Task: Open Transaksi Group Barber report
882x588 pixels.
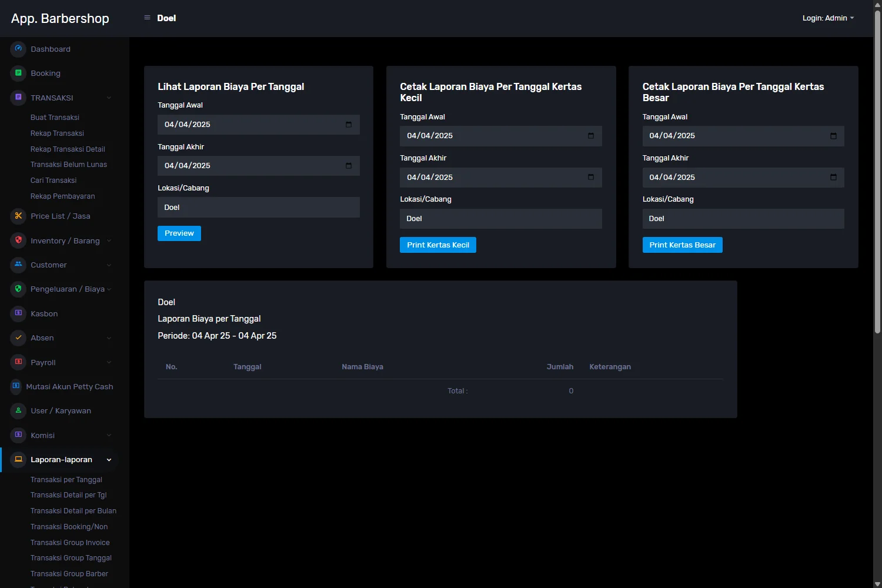Action: point(69,574)
